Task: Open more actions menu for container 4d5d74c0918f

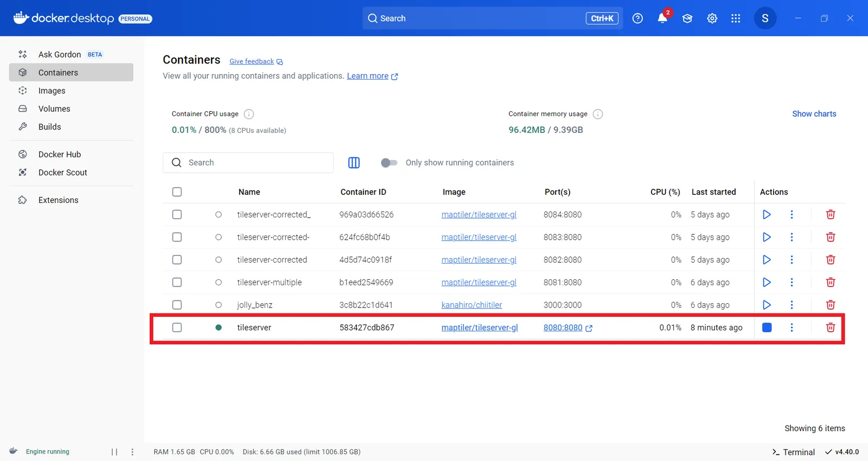Action: point(792,260)
